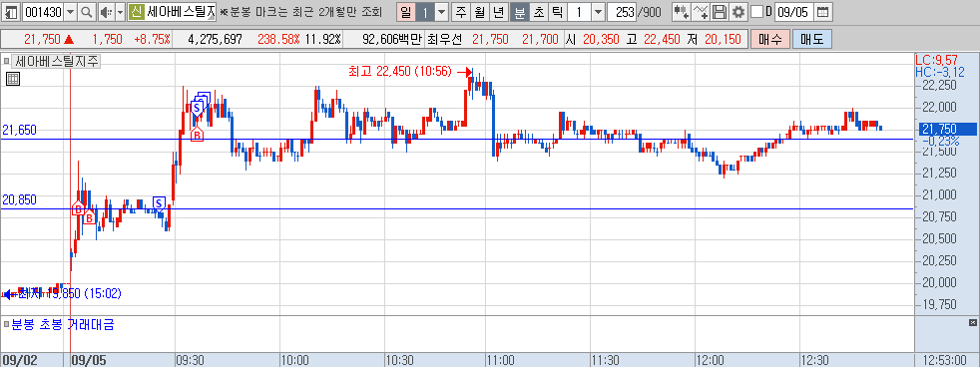Click the B buy marker just above 21,650 line
The image size is (980, 367).
(x=197, y=134)
